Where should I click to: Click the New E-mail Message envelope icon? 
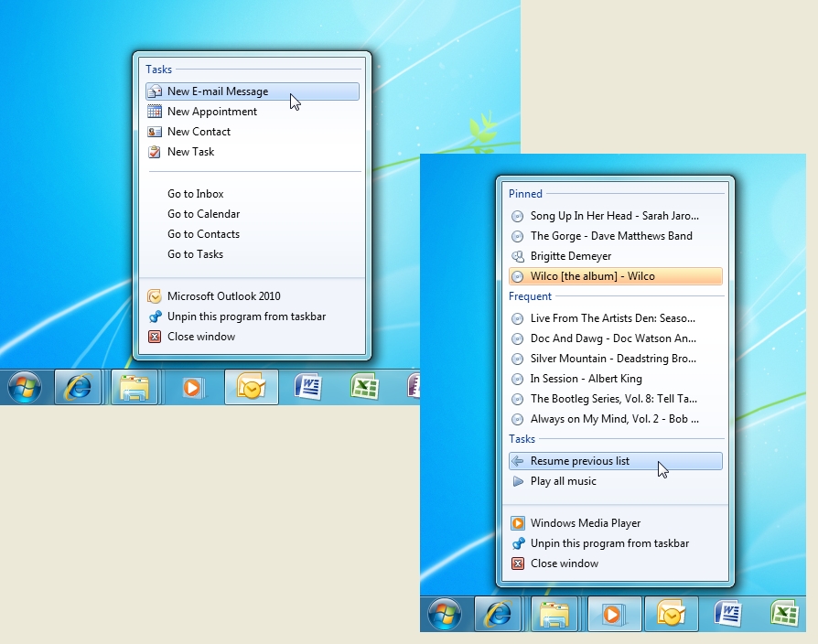(155, 91)
